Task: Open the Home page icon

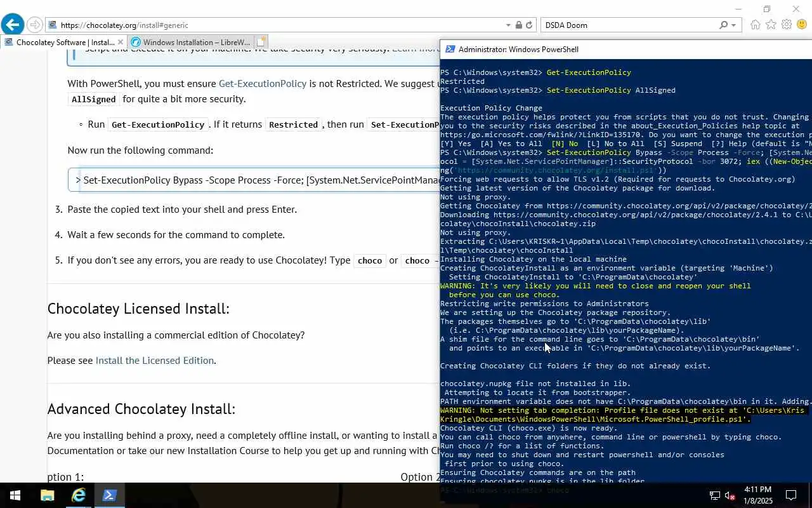Action: (x=755, y=25)
